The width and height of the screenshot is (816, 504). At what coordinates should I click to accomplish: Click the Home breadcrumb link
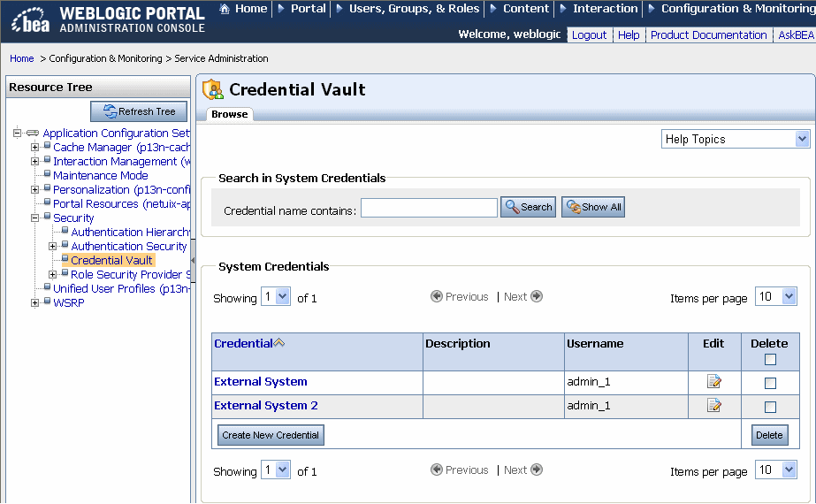(22, 58)
